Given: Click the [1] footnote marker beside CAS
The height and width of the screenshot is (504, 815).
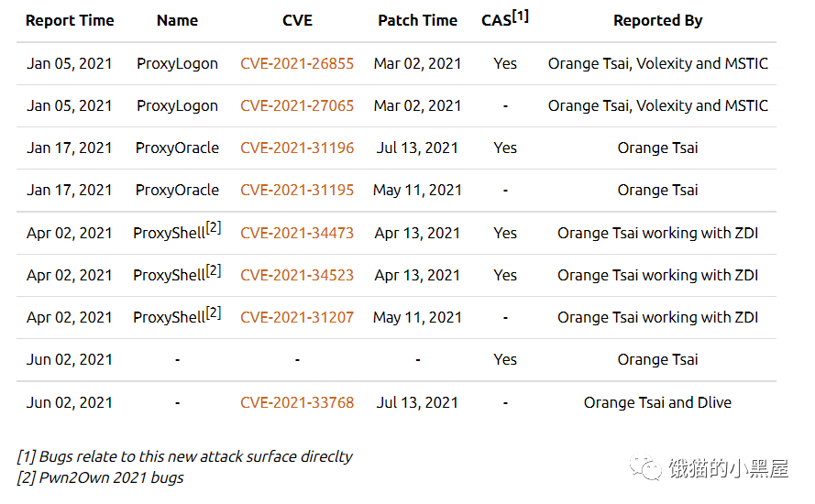Looking at the screenshot, I should coord(521,15).
